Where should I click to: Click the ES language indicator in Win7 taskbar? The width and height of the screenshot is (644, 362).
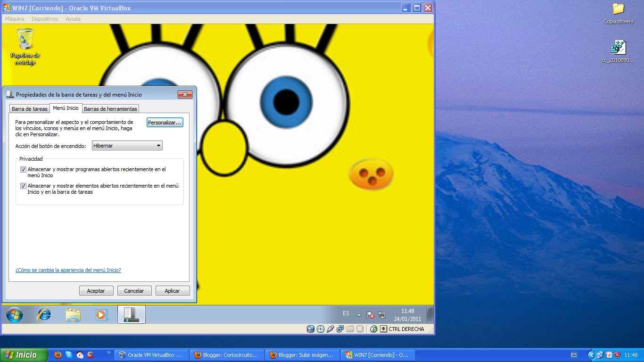click(x=346, y=313)
